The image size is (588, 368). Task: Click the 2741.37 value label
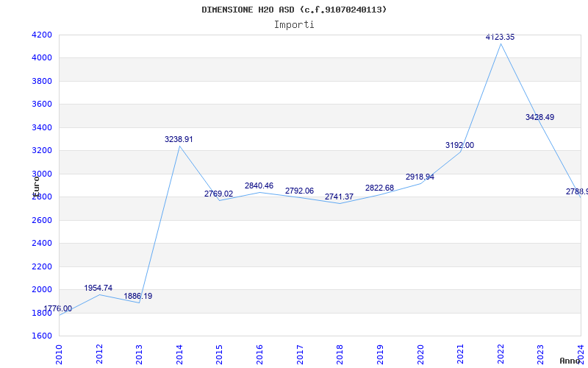pyautogui.click(x=339, y=197)
